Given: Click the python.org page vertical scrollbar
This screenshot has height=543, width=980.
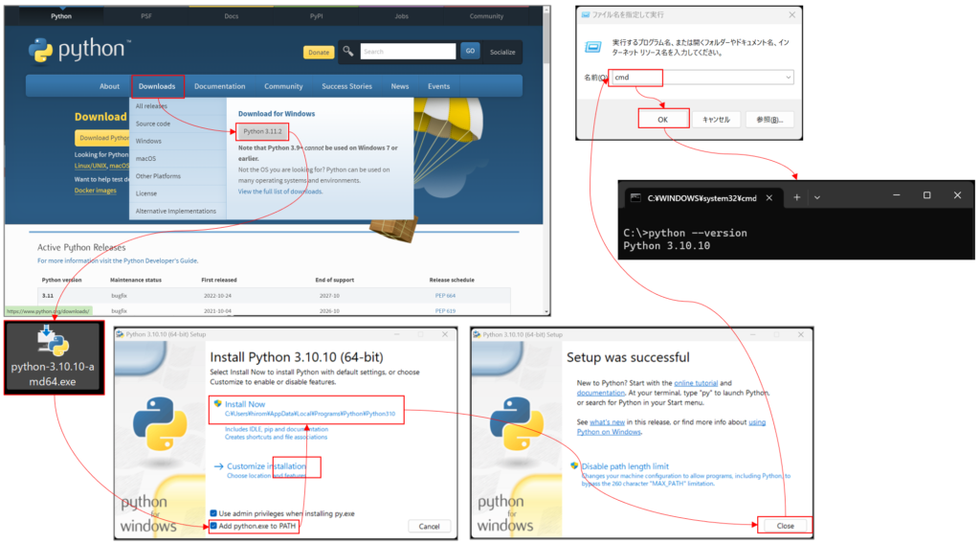Looking at the screenshot, I should 546,160.
